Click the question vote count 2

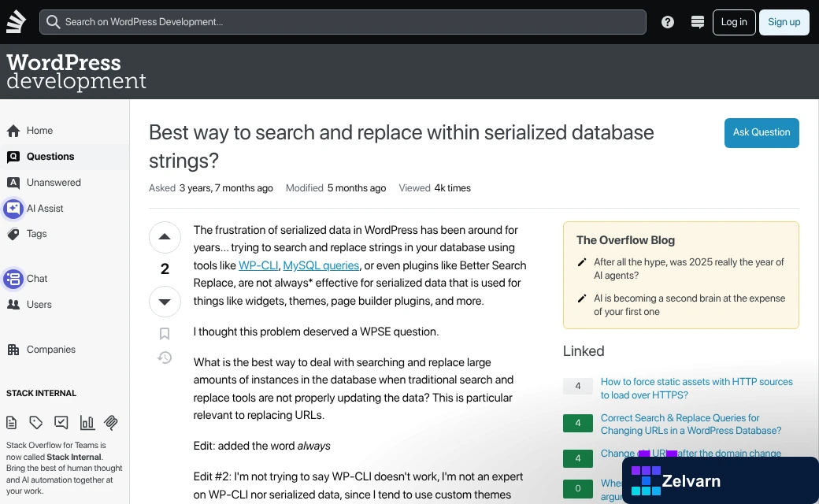click(165, 269)
